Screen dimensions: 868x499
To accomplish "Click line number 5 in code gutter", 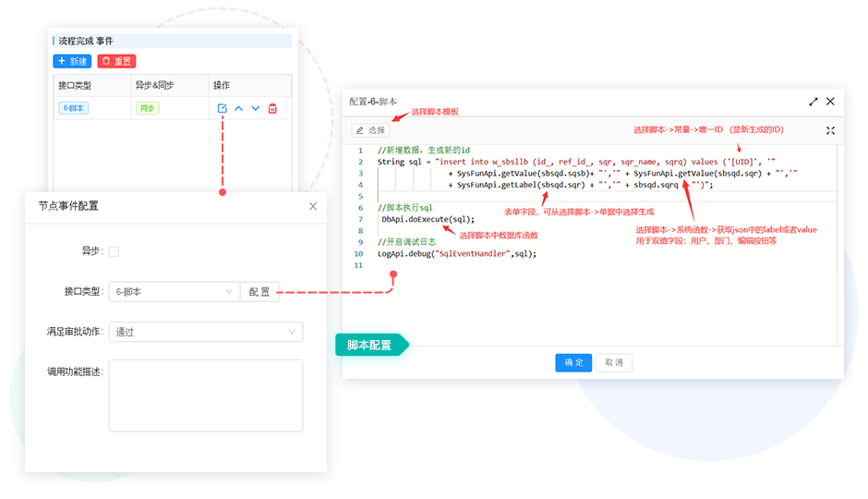I will coord(360,197).
